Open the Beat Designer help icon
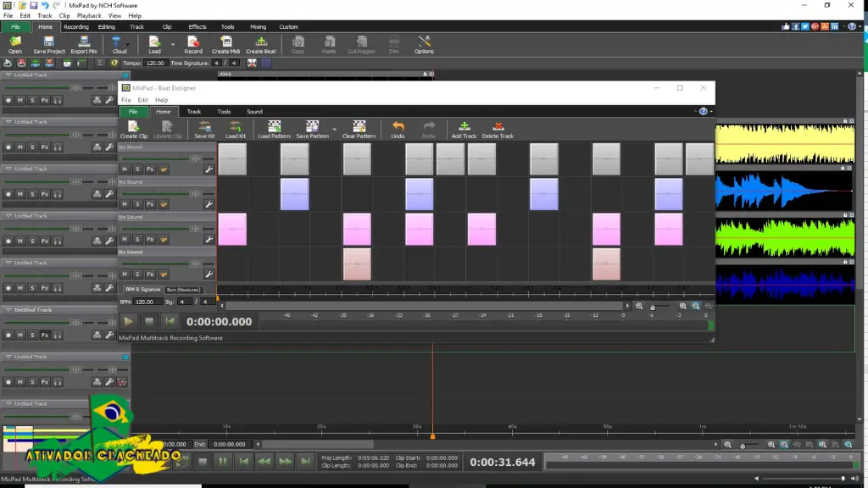The image size is (868, 488). (703, 111)
